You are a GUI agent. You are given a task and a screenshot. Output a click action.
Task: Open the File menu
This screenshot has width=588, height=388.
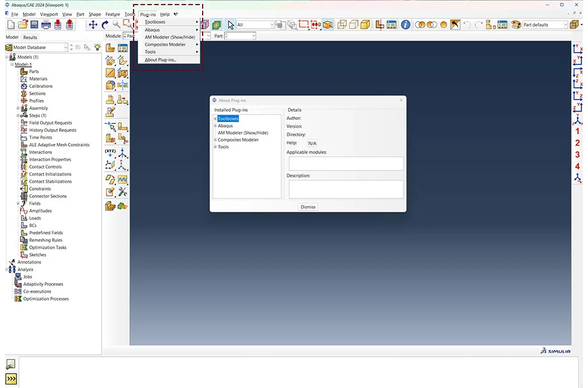tap(15, 14)
